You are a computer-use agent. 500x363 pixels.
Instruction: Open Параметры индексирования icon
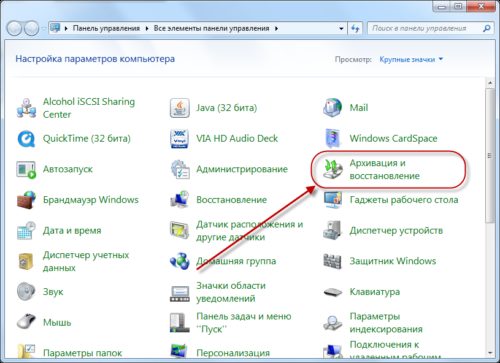tap(332, 322)
